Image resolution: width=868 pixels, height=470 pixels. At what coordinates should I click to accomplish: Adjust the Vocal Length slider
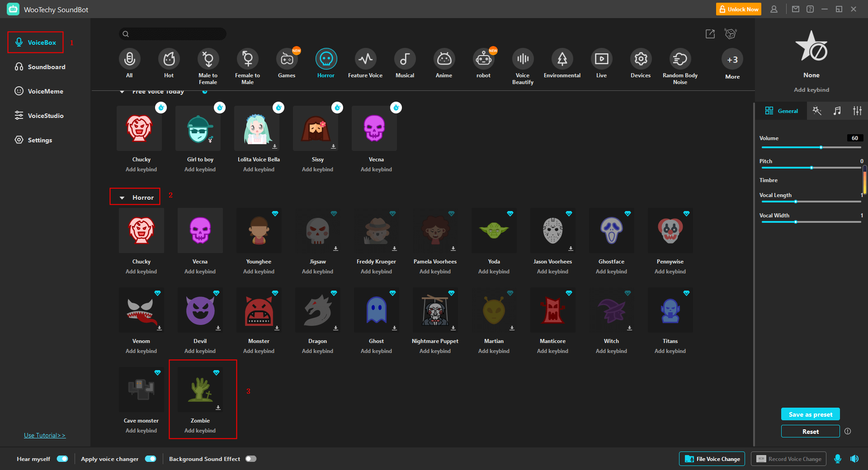point(811,202)
